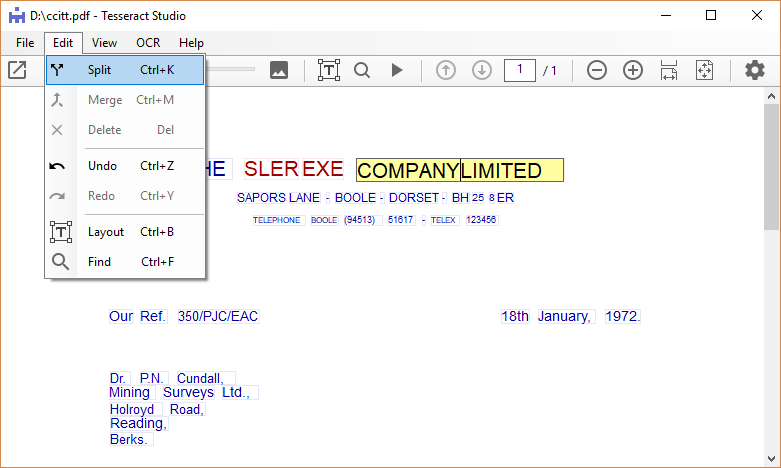Click the image view icon in toolbar
781x468 pixels.
click(x=279, y=70)
